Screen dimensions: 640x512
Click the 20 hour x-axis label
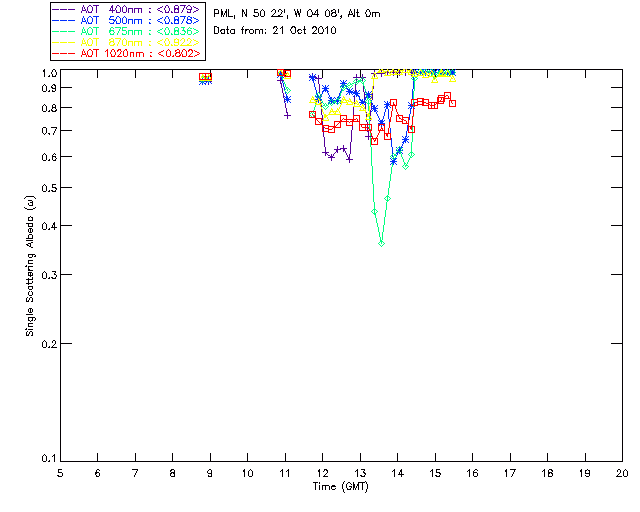[x=622, y=473]
